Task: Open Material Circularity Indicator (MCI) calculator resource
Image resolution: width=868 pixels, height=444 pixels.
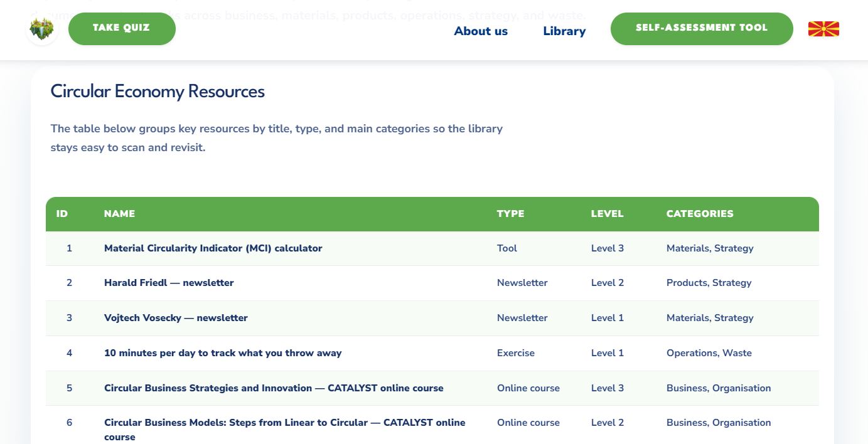Action: (x=213, y=248)
